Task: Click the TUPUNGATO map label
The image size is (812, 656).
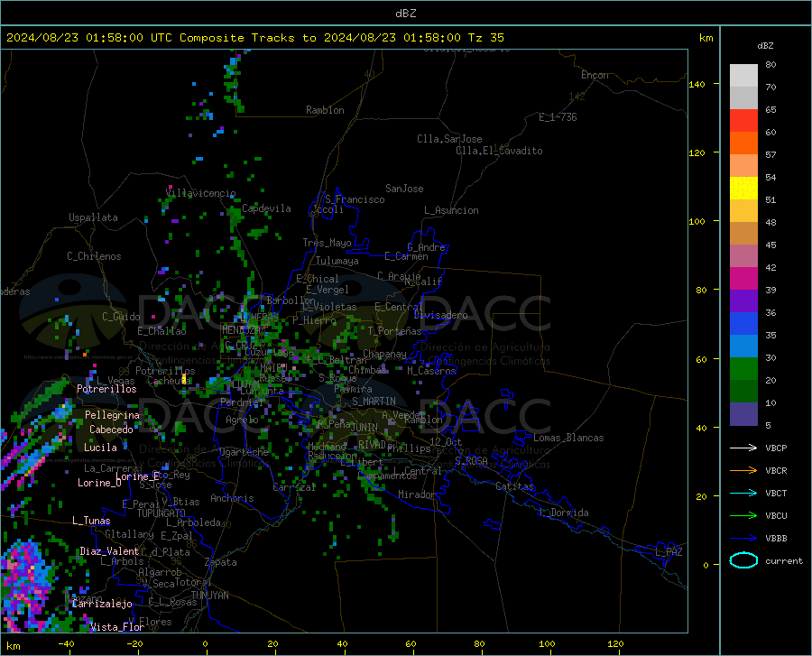Action: tap(161, 513)
